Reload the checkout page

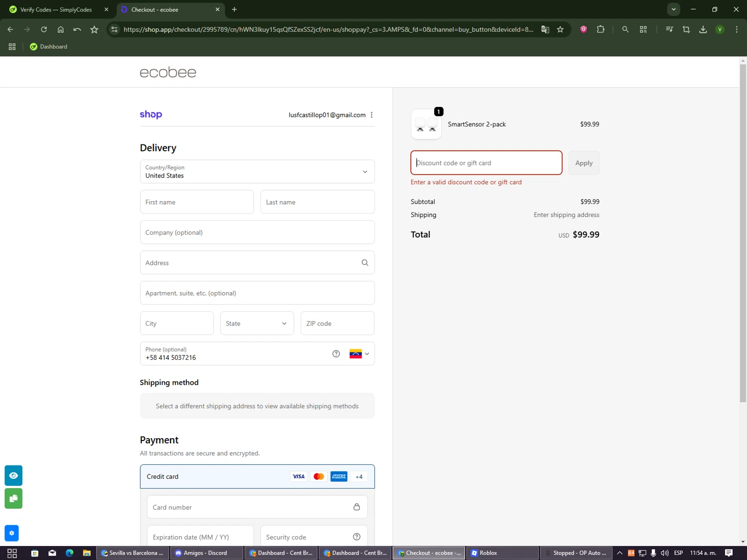coord(44,29)
